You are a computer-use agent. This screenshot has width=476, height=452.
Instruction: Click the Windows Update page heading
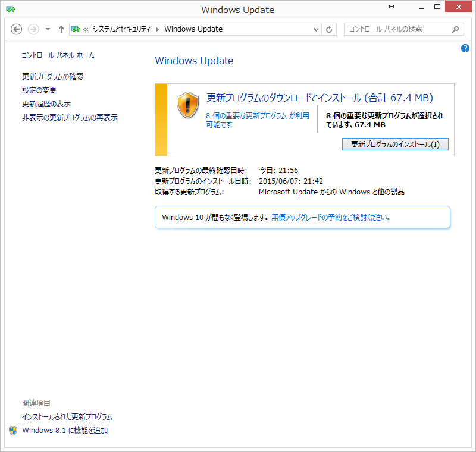[x=195, y=61]
